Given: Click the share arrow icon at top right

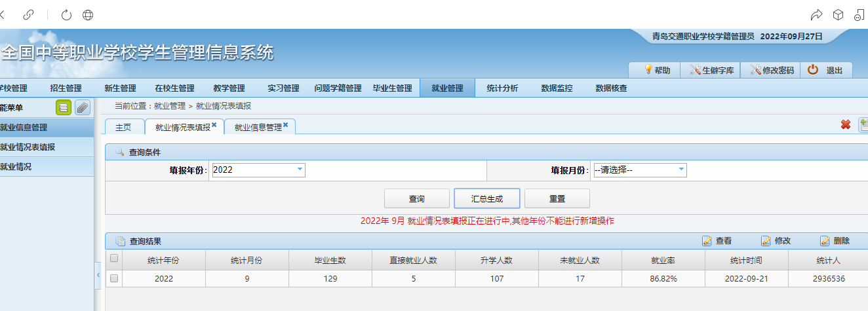Looking at the screenshot, I should coord(816,15).
